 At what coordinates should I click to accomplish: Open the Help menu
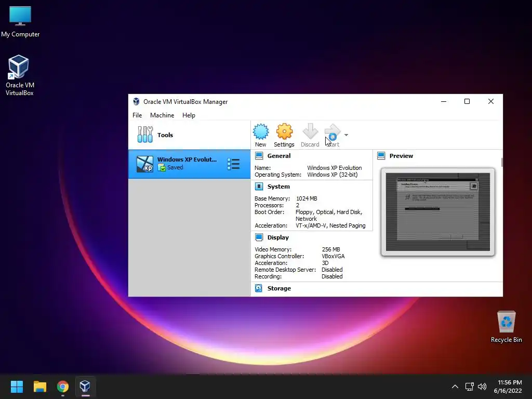tap(189, 115)
